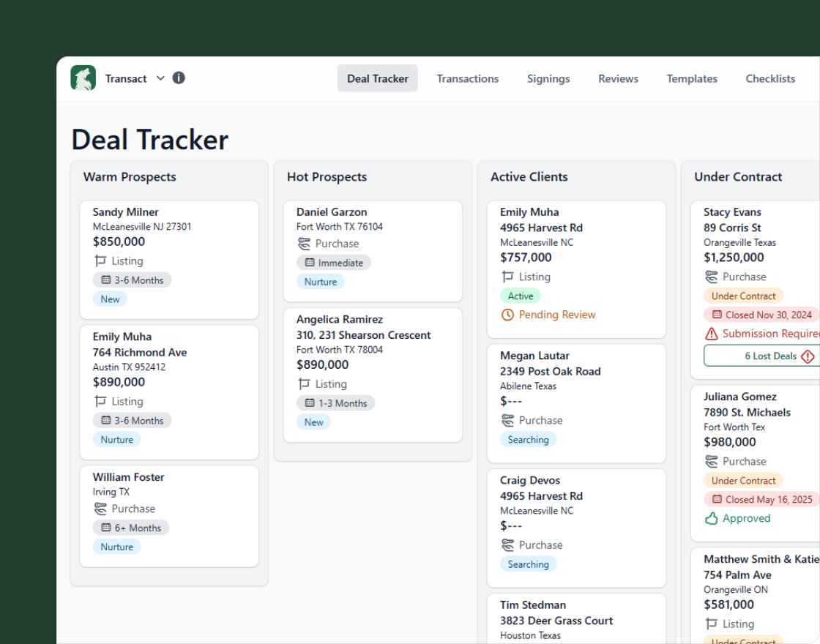Click Listing flag icon on 764 Richmond Ave card
The image size is (820, 644).
point(100,401)
